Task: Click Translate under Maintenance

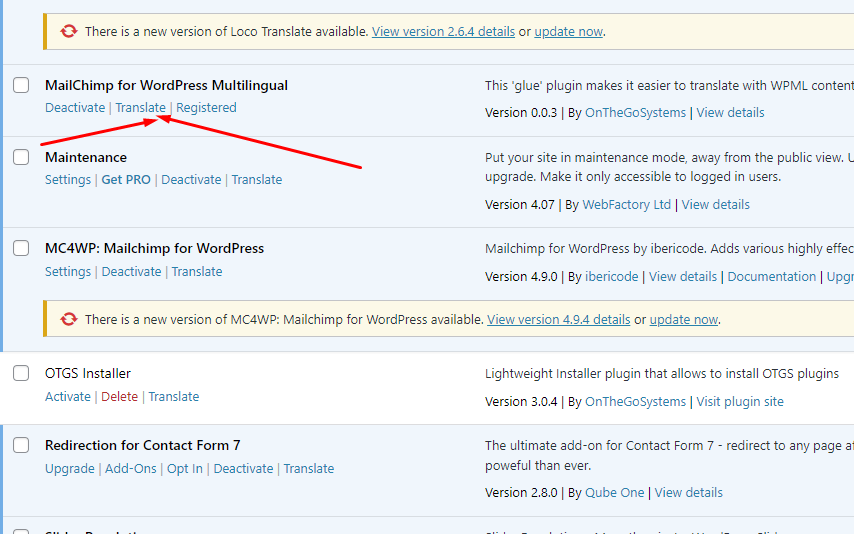Action: 257,179
